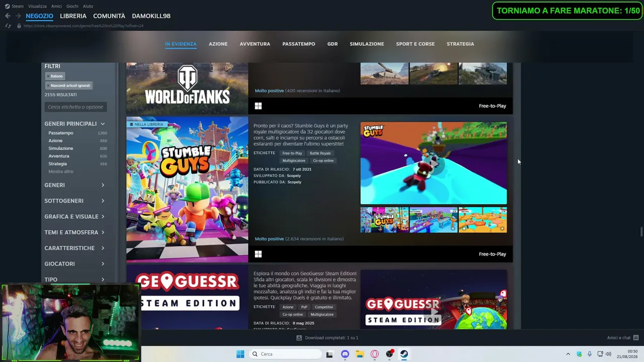Go back with the Steam back arrow
The image size is (644, 362).
[8, 16]
